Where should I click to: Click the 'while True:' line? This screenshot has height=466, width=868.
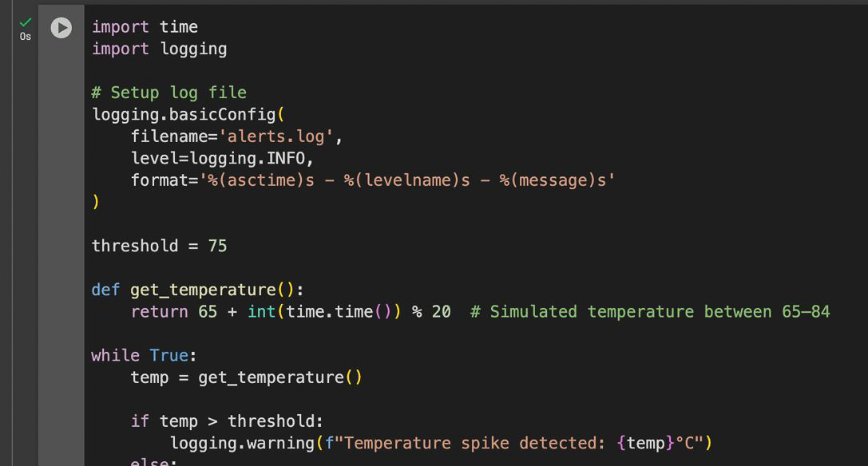144,355
